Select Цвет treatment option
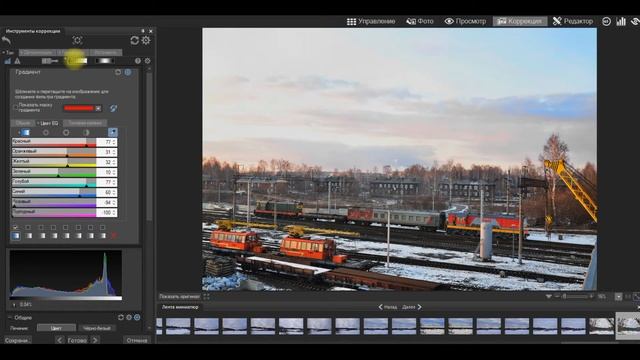Image resolution: width=640 pixels, height=360 pixels. coord(56,328)
